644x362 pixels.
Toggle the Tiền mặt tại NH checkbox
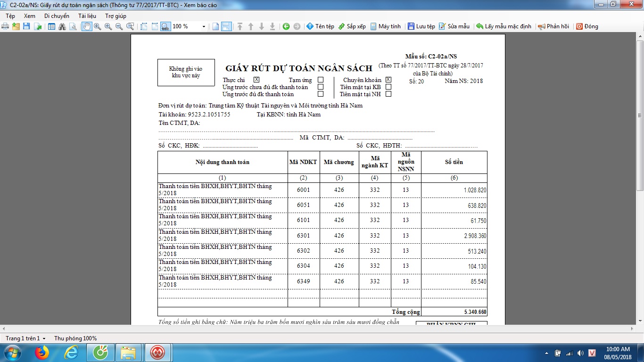point(388,94)
